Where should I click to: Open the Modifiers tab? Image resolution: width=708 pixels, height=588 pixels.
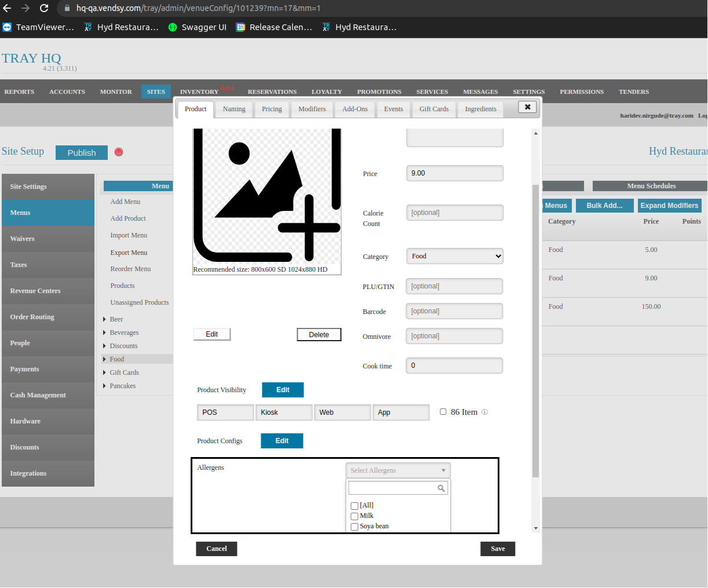tap(312, 109)
